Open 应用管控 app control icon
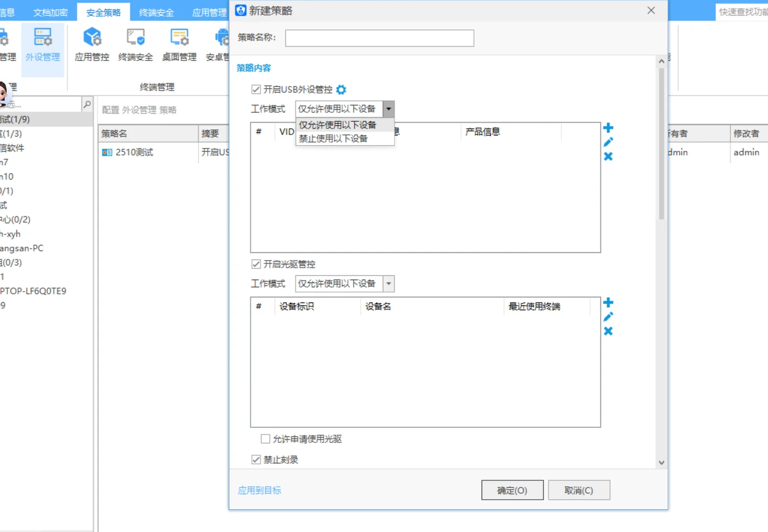 92,45
